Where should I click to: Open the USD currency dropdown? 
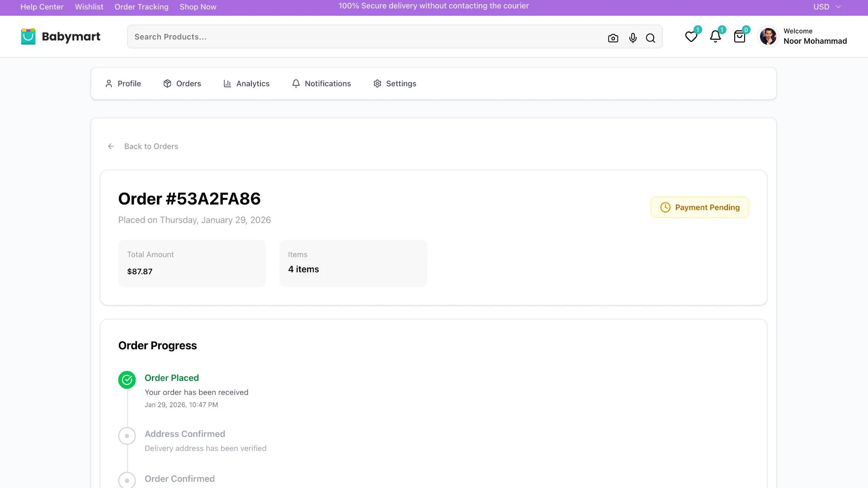[827, 7]
